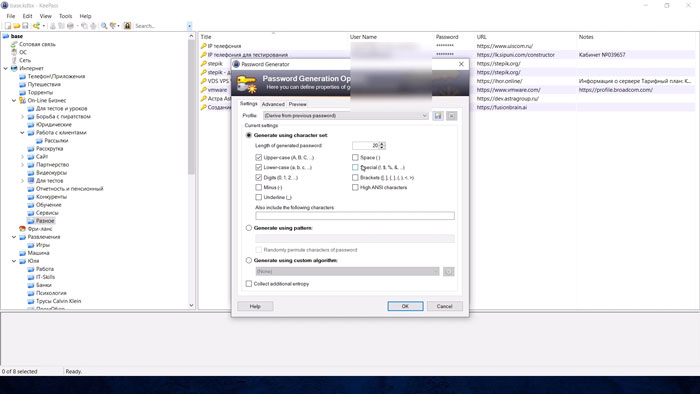Open the Tools menu
The width and height of the screenshot is (700, 394).
(x=65, y=16)
